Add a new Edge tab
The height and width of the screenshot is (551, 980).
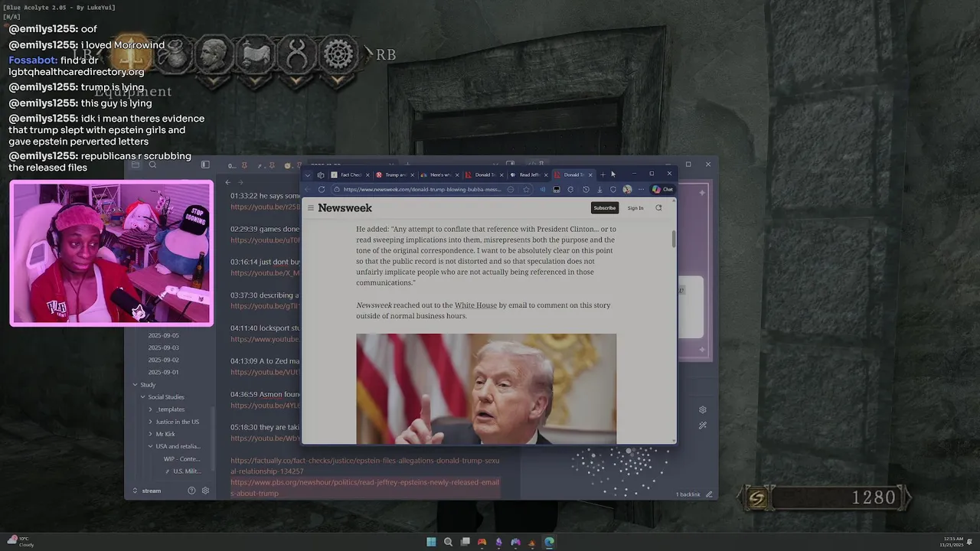(603, 174)
